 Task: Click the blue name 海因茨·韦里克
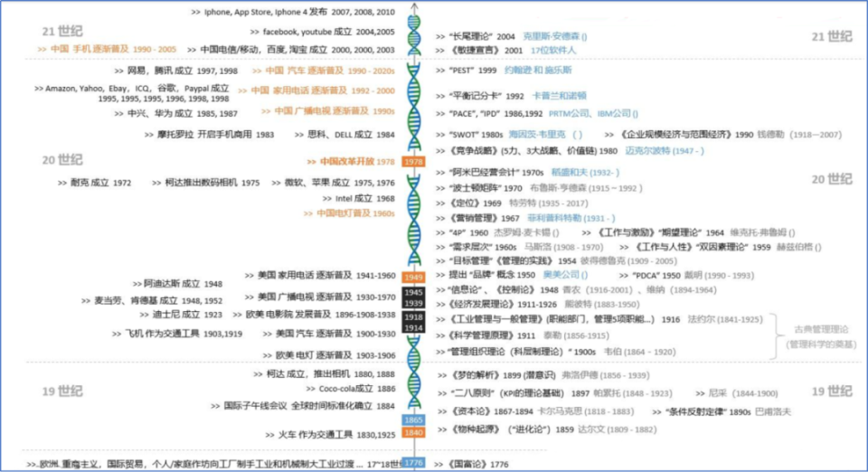pyautogui.click(x=537, y=135)
